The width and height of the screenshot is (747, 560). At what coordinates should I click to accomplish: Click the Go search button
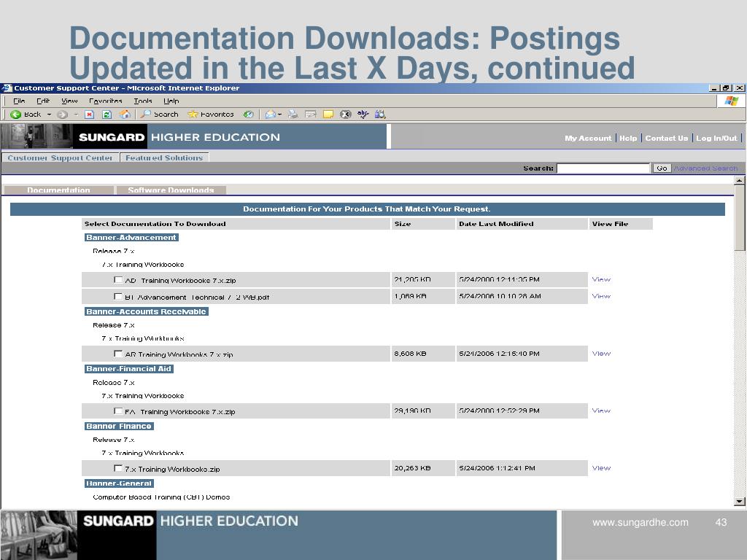662,168
